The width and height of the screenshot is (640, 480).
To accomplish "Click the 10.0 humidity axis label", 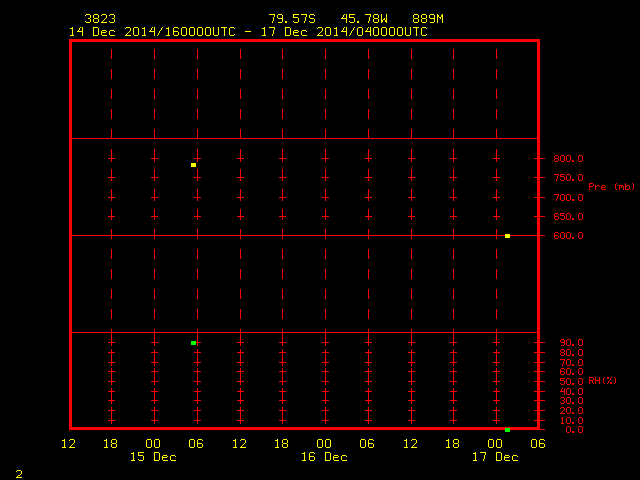I will [571, 420].
